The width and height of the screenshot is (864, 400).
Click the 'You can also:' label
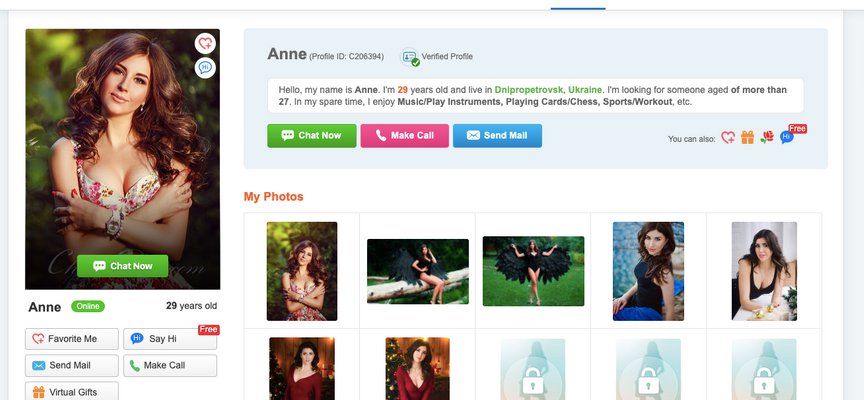(x=692, y=139)
